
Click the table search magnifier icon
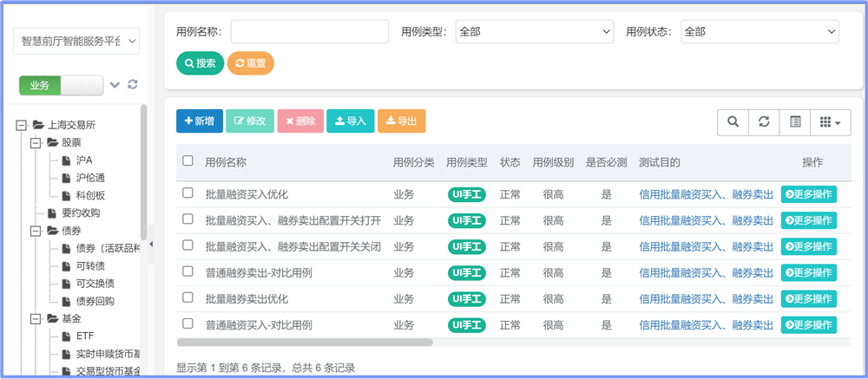[x=733, y=121]
